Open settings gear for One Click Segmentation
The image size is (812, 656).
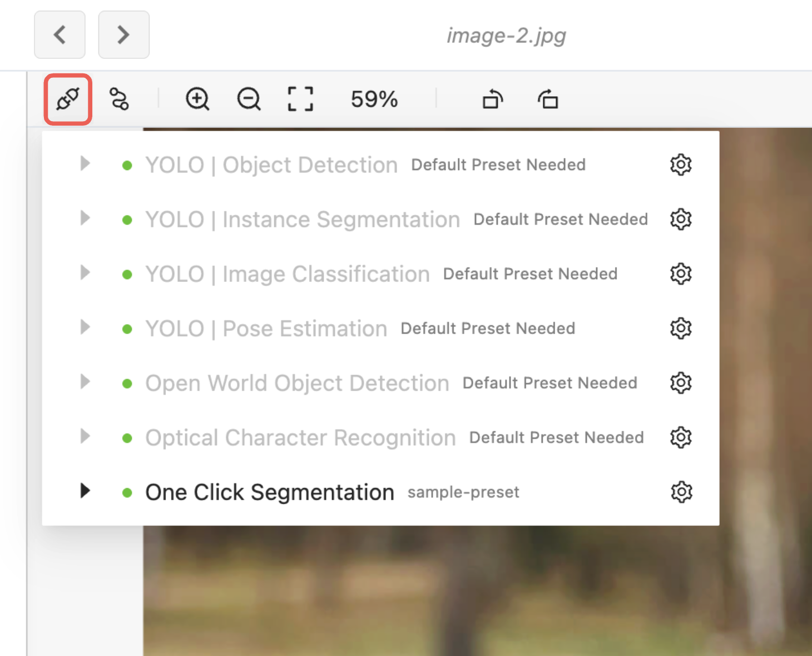coord(681,492)
